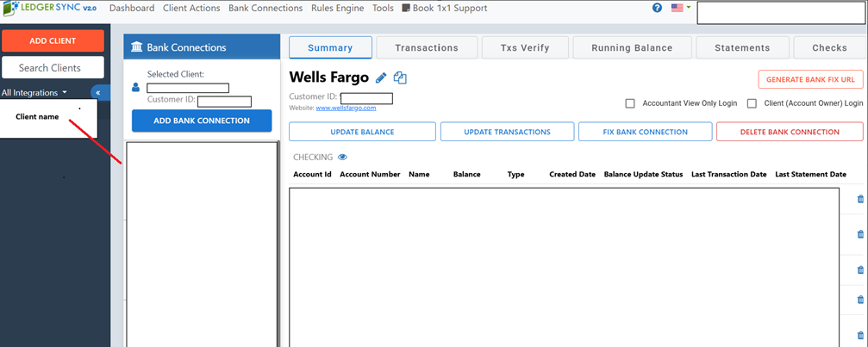Switch to the Checks tab
868x347 pixels.
[830, 47]
